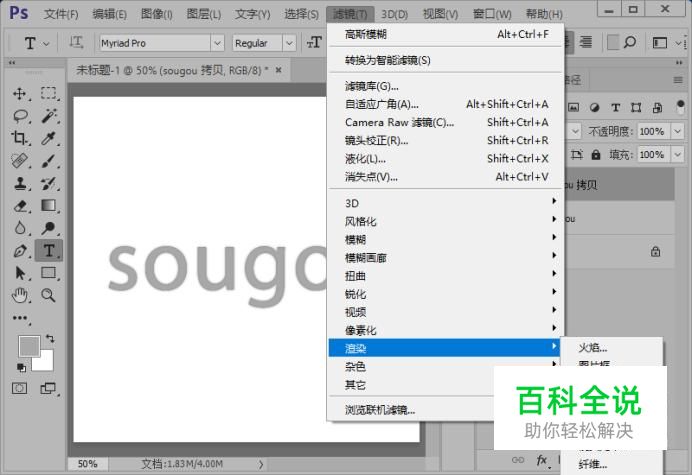Filter layers by smart object type
The width and height of the screenshot is (692, 475).
point(657,107)
